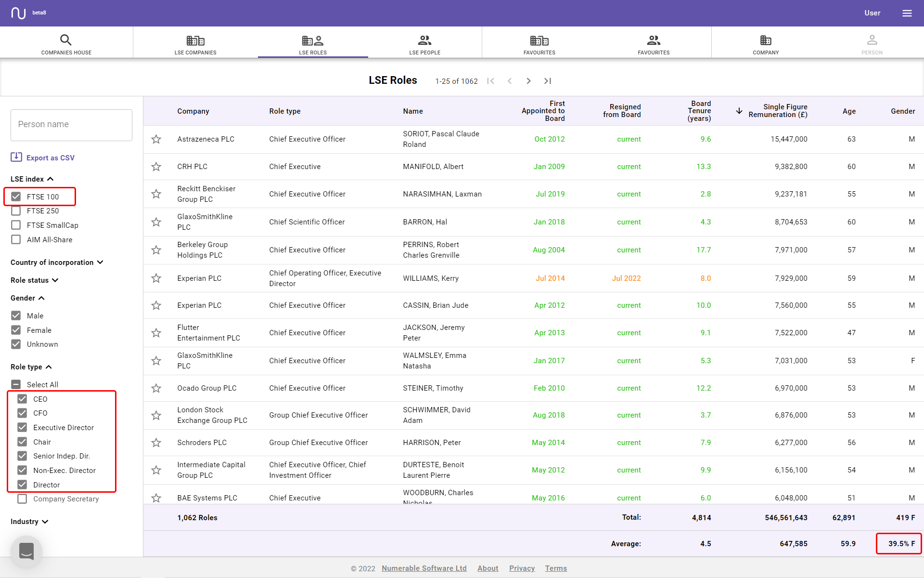
Task: Star the Astrazeneca PLC role as favourite
Action: [x=156, y=139]
